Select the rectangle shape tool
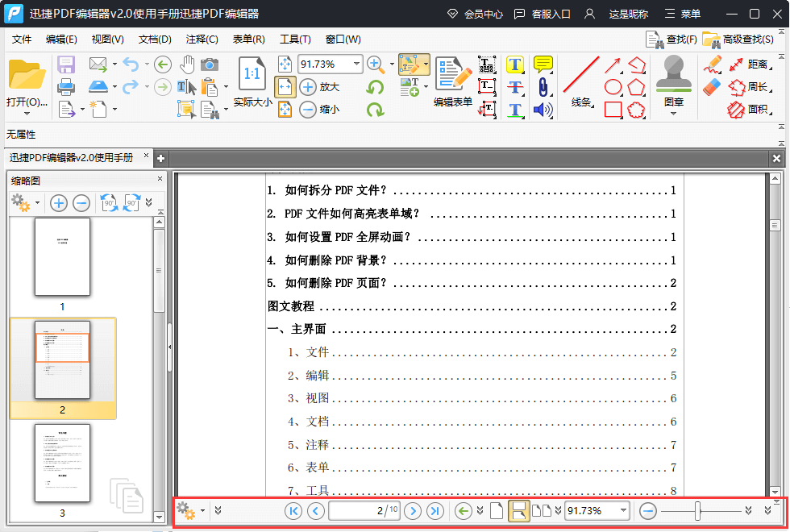This screenshot has height=532, width=790. (x=613, y=110)
